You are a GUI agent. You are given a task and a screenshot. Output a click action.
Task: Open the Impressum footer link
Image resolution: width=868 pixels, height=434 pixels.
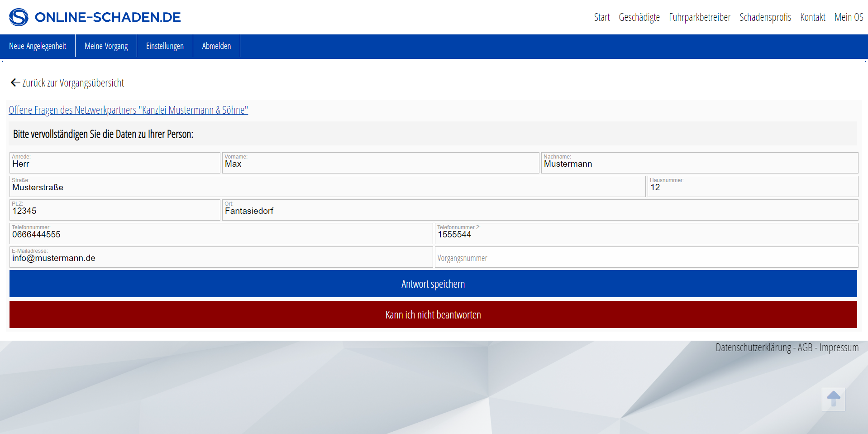click(839, 347)
